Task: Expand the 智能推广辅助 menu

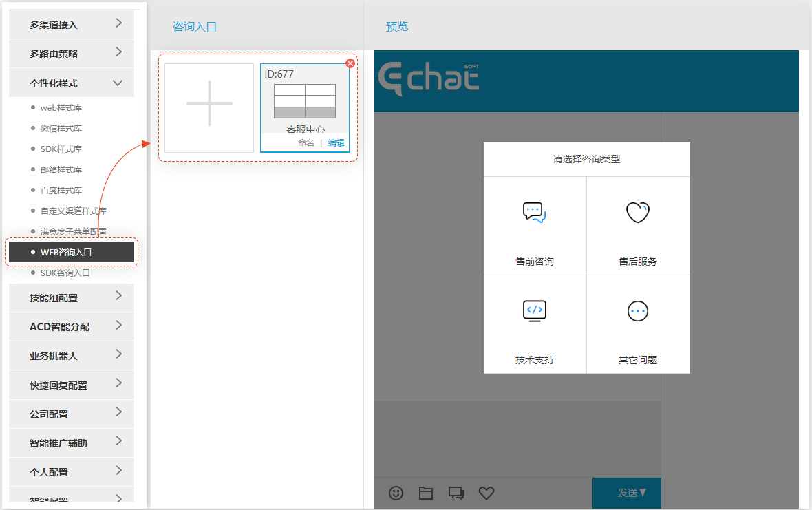Action: point(72,443)
